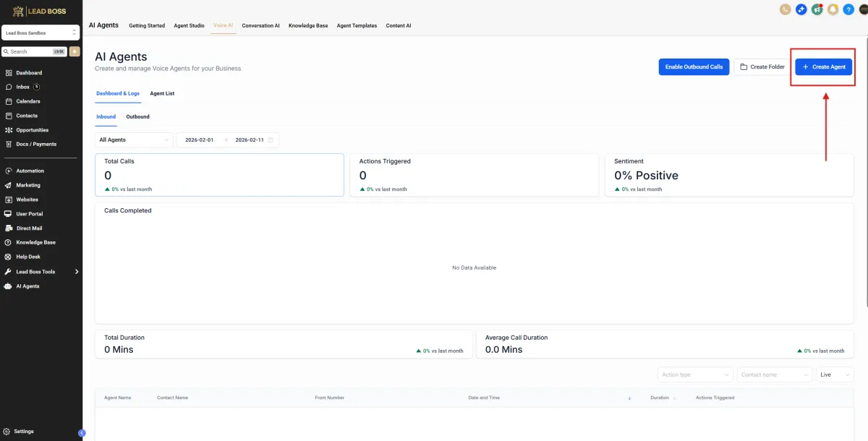Open the blue help question mark icon
Screen dimensions: 868x441
848,9
